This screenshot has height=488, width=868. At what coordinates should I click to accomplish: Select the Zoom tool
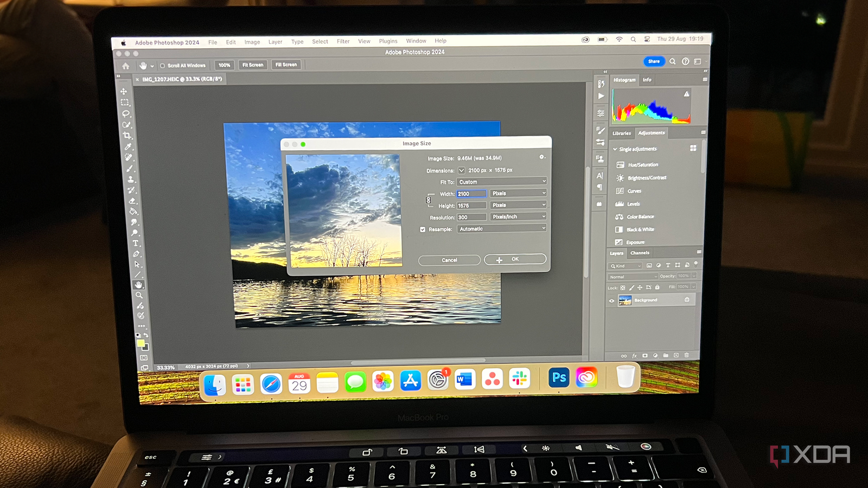point(139,295)
